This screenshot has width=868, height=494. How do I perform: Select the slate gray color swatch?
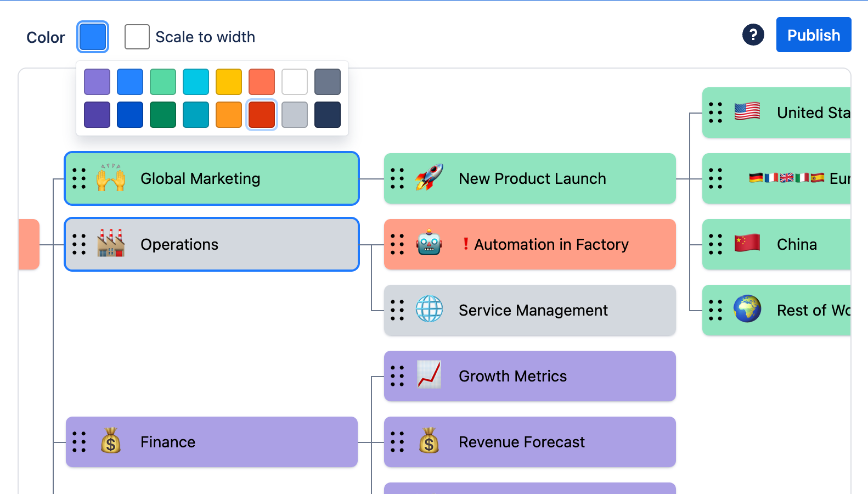coord(328,82)
